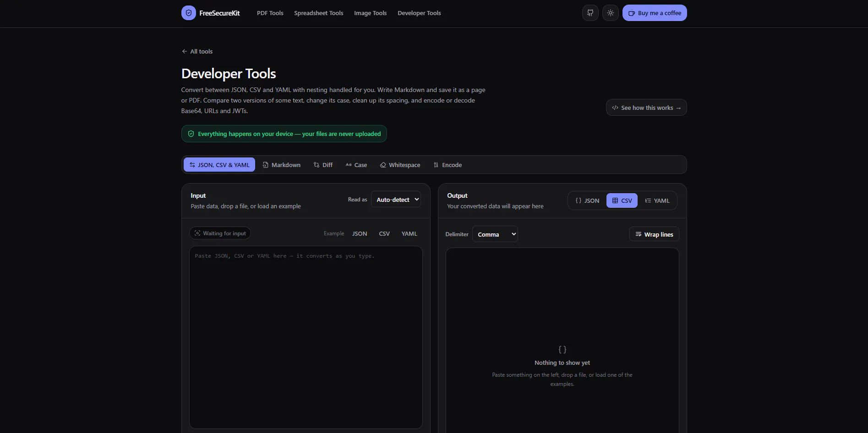Open the Spreadsheet Tools menu
The height and width of the screenshot is (433, 868).
318,13
